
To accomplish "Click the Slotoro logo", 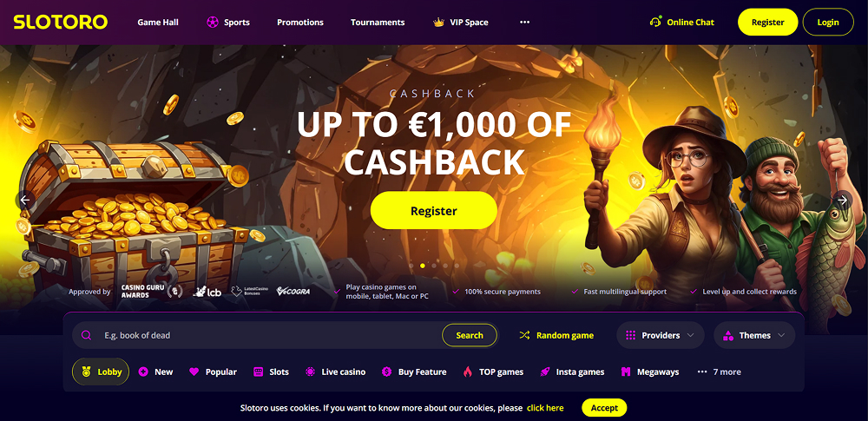I will tap(61, 23).
